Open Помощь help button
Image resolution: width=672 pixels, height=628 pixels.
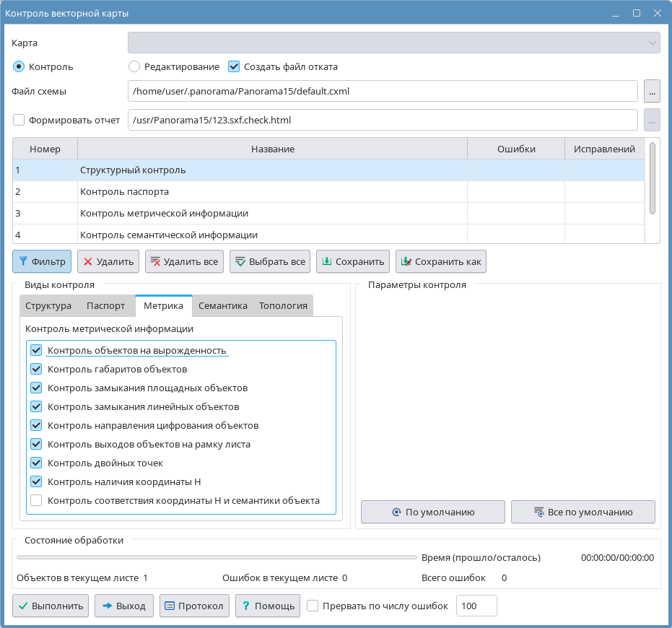pyautogui.click(x=267, y=606)
